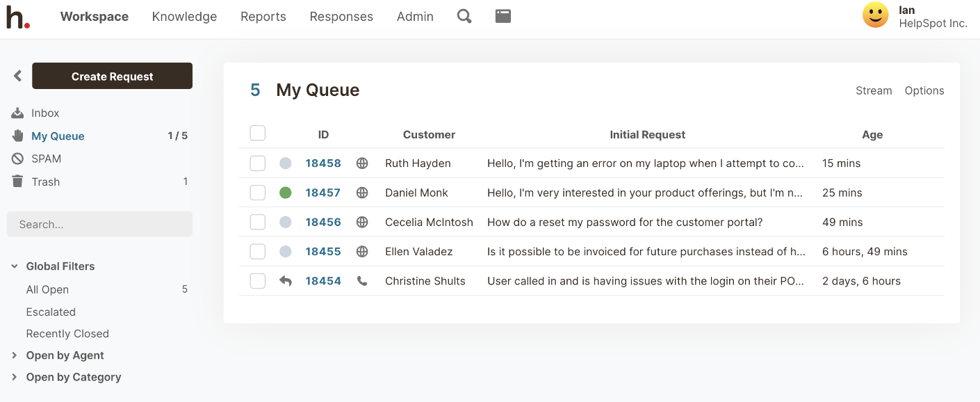Open the window icon beside the search magnifier
The image size is (980, 402).
click(x=503, y=16)
